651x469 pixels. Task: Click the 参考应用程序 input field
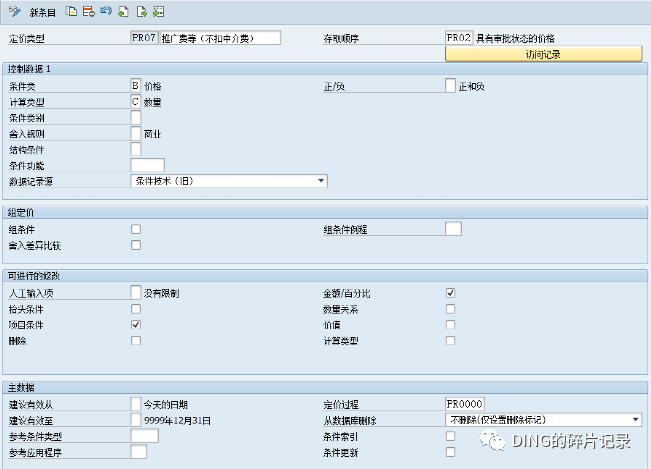coord(139,452)
